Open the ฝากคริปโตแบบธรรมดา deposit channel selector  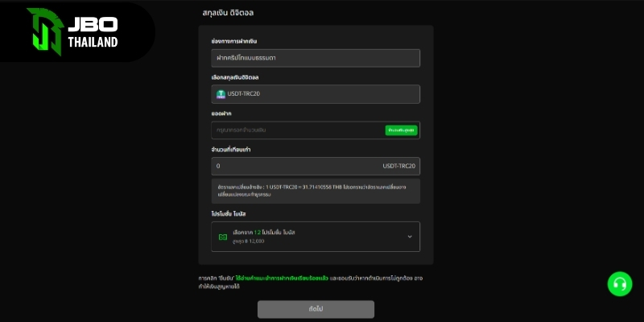point(316,58)
